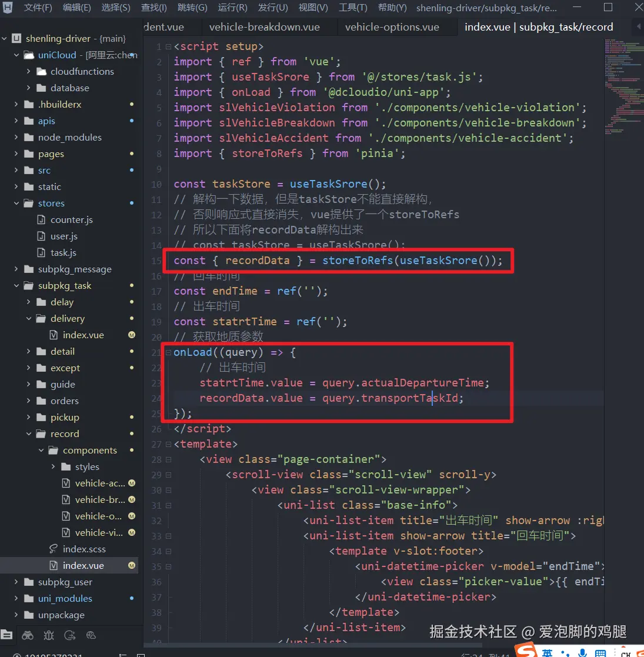Click the uniCloud cloud folder icon
This screenshot has width=644, height=657.
coord(29,55)
